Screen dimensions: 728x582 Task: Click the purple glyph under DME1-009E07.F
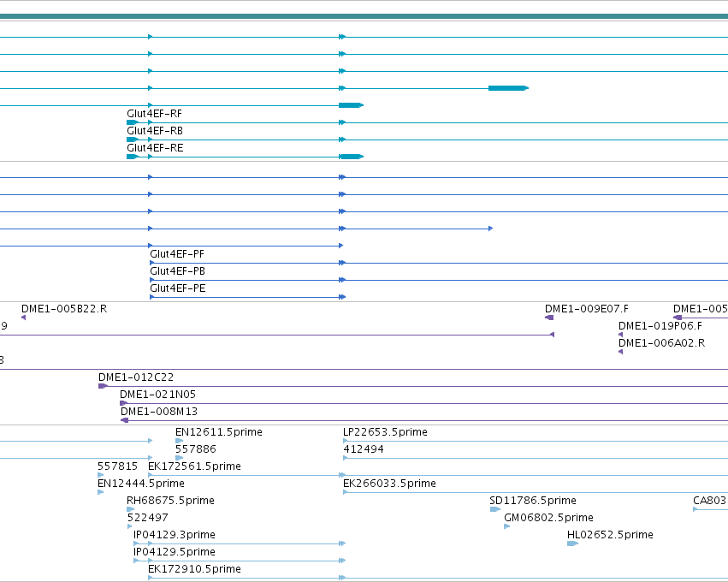click(549, 318)
